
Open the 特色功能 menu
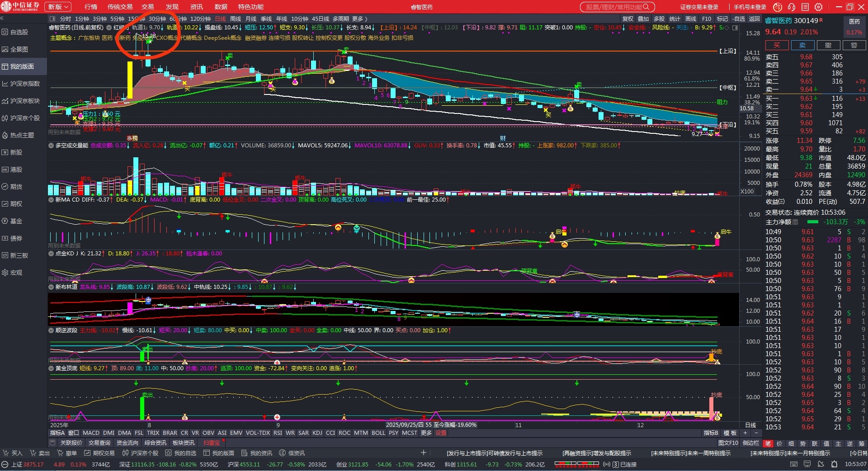pos(251,7)
